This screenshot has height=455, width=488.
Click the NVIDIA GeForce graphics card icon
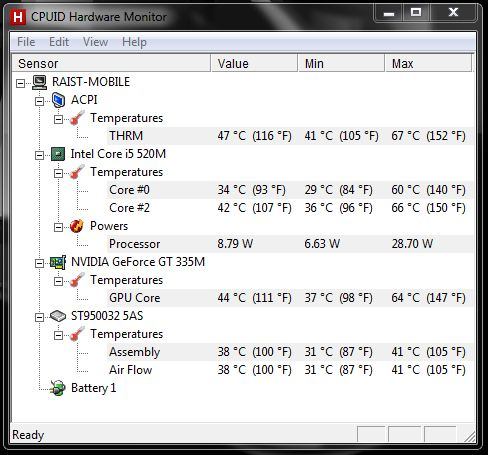[x=58, y=262]
